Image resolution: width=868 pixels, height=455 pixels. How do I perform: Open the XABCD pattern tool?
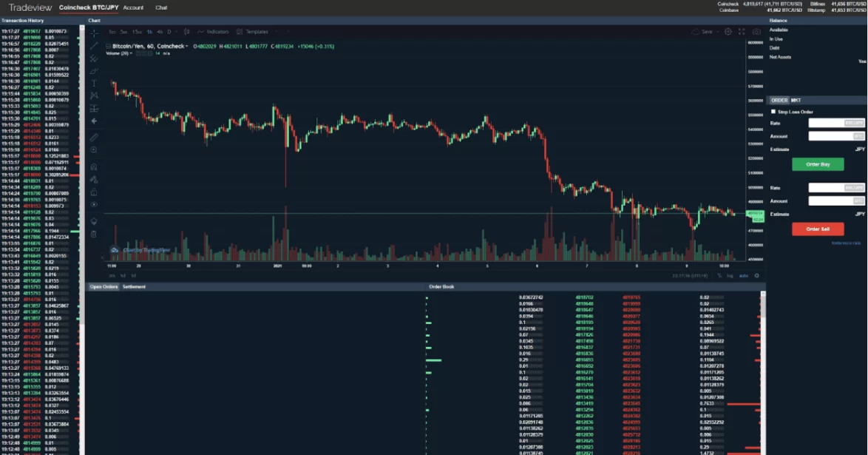click(x=94, y=97)
